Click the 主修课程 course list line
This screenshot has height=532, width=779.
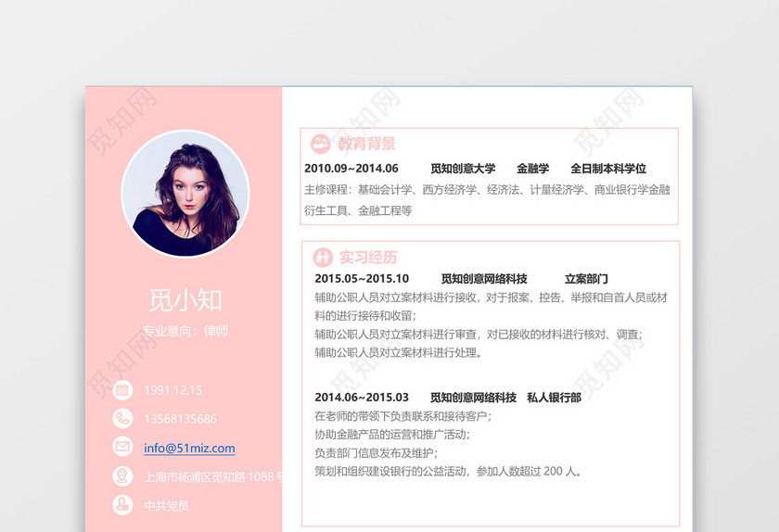coord(488,190)
